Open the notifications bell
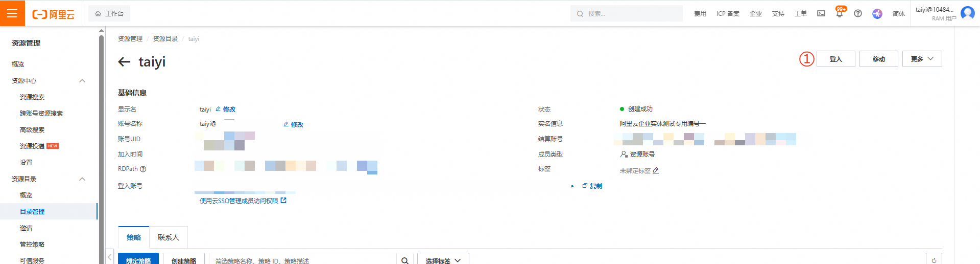The width and height of the screenshot is (980, 264). [840, 14]
